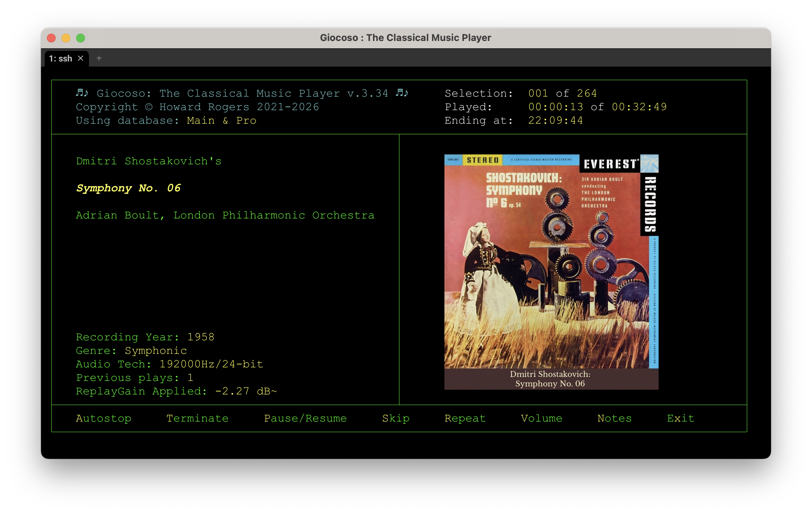Skip to the next selection

tap(396, 418)
